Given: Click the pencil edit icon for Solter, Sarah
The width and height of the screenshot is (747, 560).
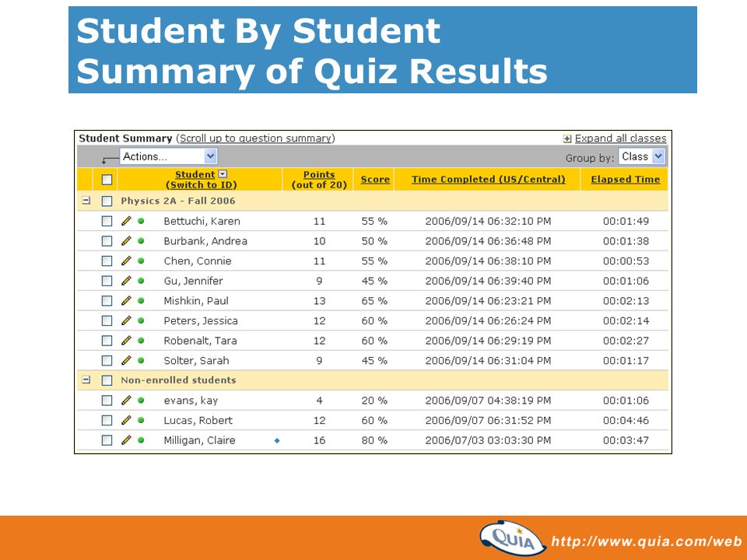Looking at the screenshot, I should pos(126,360).
